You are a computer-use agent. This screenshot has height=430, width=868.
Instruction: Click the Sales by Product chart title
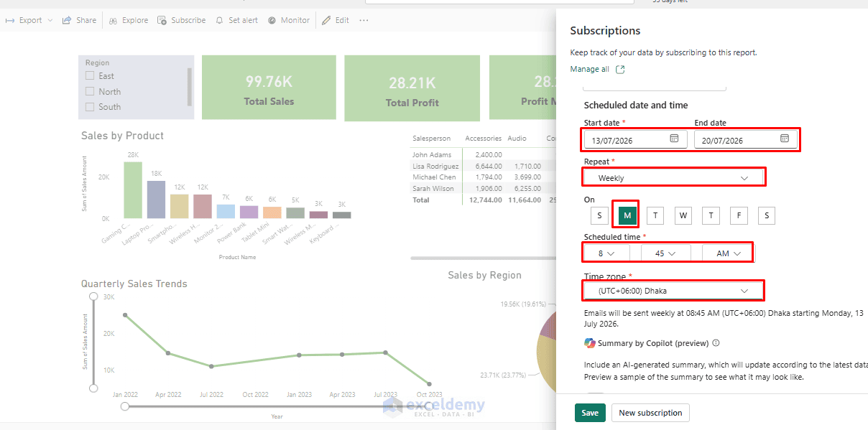click(122, 136)
